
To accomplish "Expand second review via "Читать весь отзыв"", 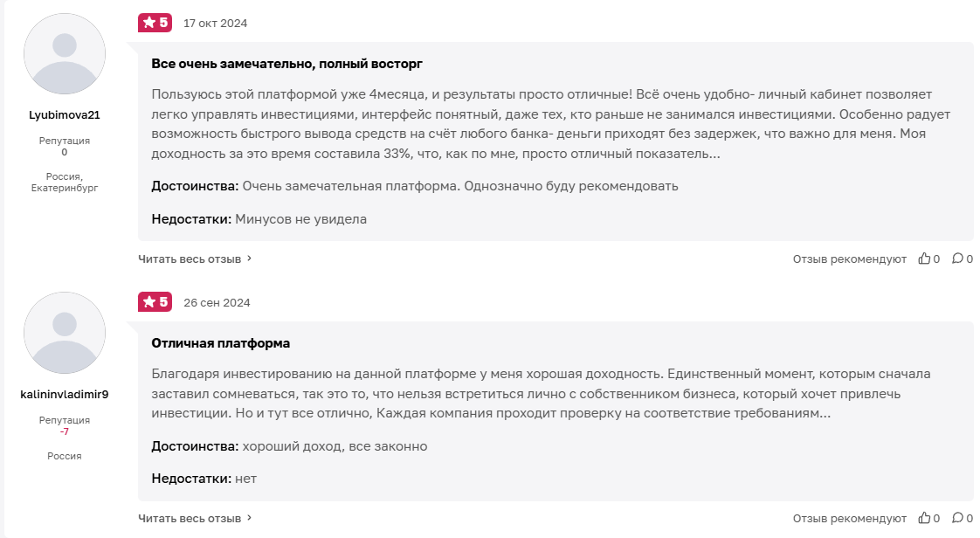I will pos(190,519).
